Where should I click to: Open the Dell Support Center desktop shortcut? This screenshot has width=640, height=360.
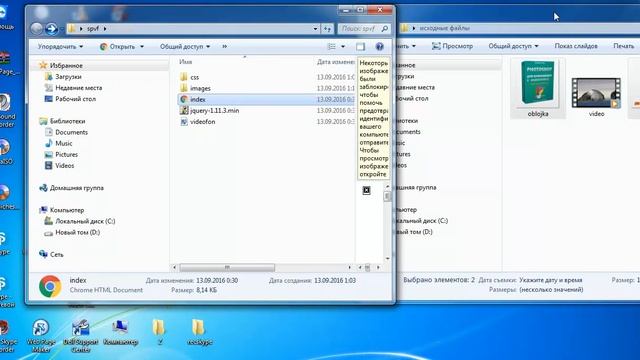80,336
